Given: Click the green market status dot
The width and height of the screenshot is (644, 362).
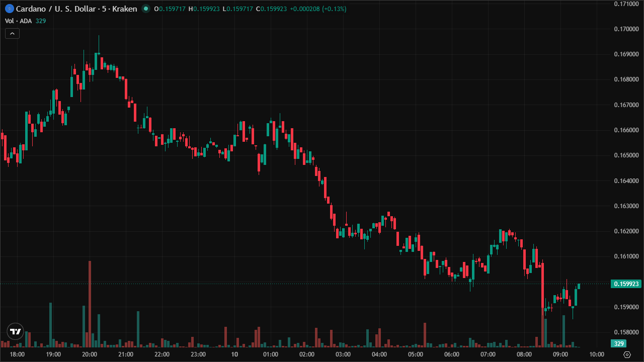Looking at the screenshot, I should (145, 9).
